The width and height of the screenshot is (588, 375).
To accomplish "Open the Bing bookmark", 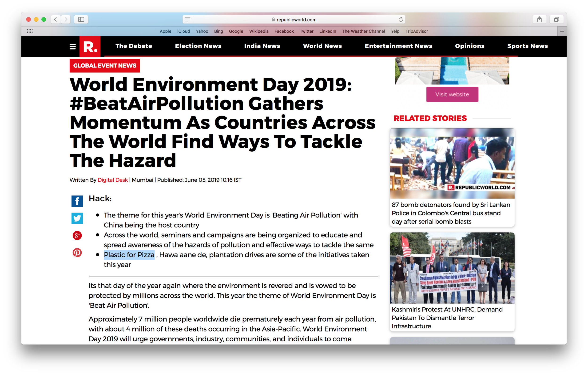I will (x=218, y=31).
